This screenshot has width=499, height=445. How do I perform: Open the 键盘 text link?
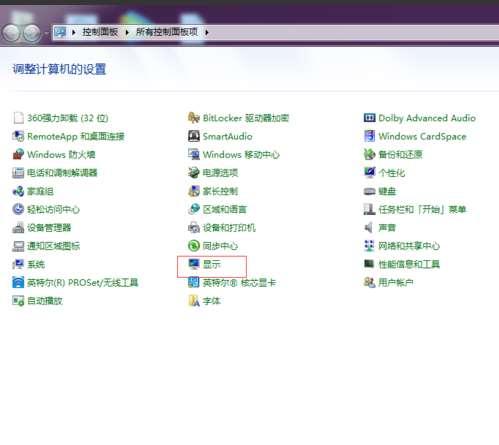pyautogui.click(x=387, y=191)
